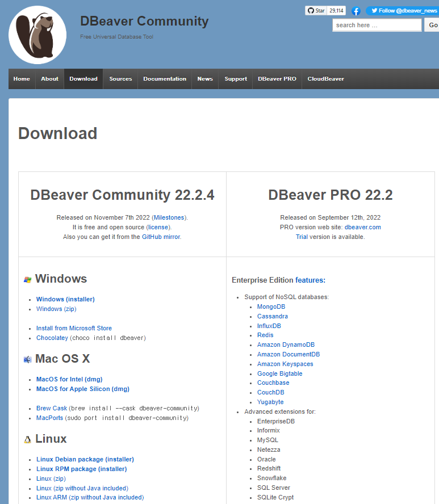This screenshot has width=439, height=504.
Task: Click the 'Snowflake' list entry
Action: point(271,478)
